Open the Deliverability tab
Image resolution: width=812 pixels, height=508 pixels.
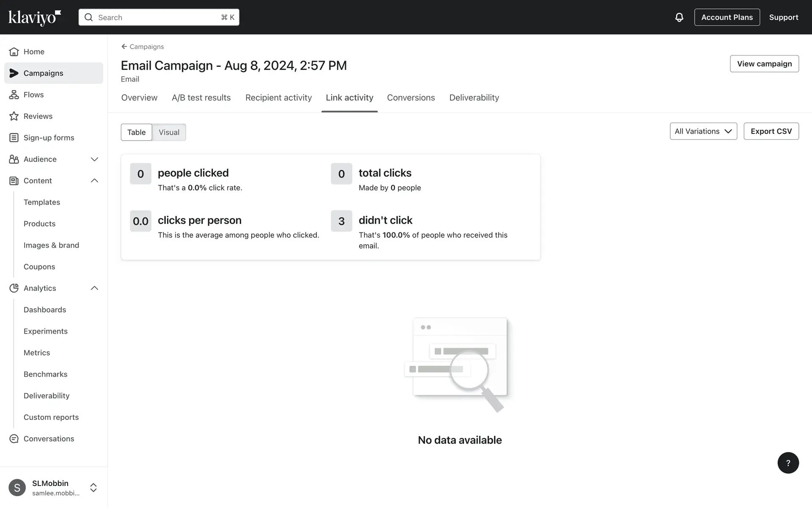coord(474,98)
